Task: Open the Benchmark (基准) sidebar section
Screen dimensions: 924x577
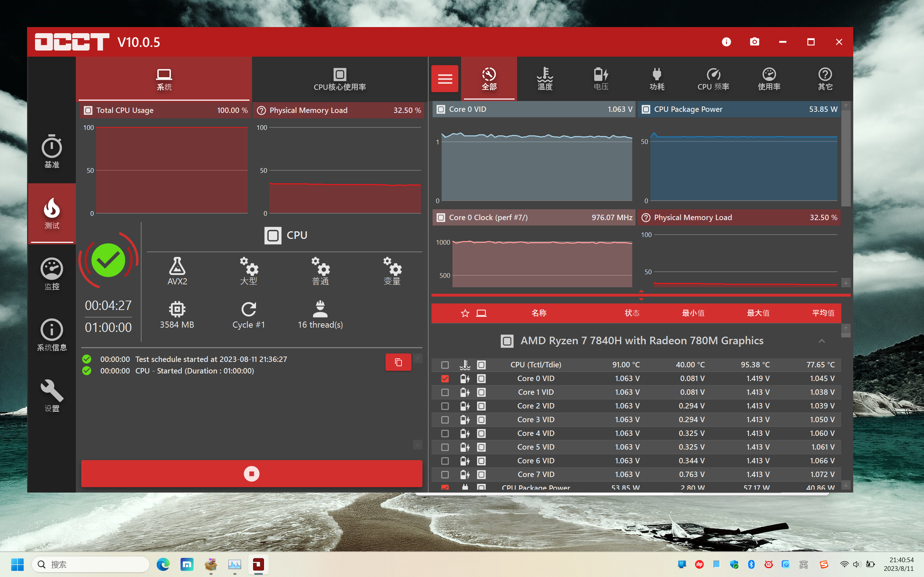Action: pyautogui.click(x=52, y=152)
